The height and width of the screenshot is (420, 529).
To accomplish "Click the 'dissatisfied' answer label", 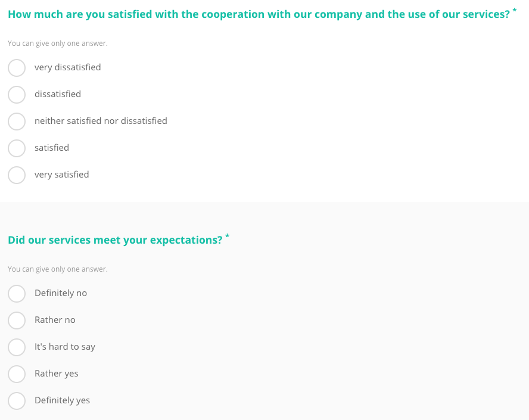I will click(58, 94).
